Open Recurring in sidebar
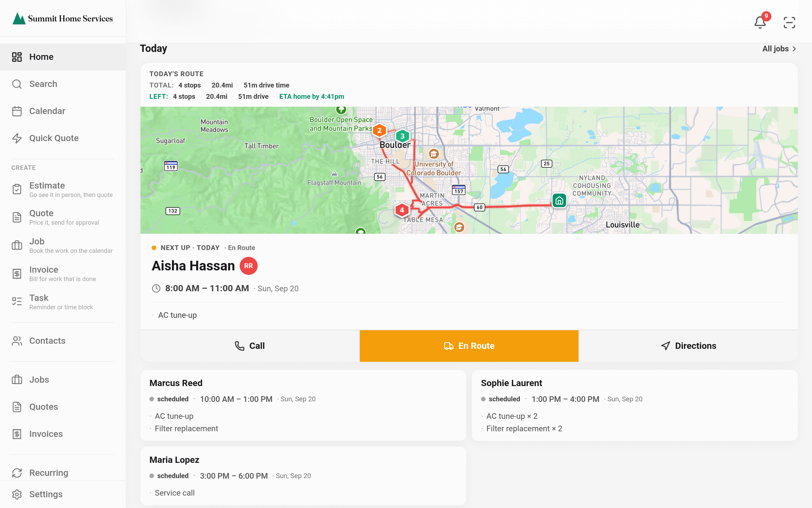This screenshot has height=508, width=812. click(63, 472)
